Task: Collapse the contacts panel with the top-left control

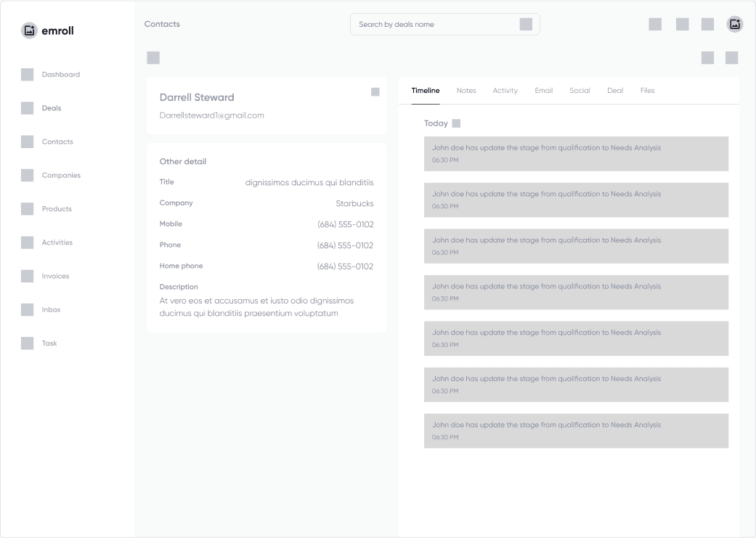Action: (153, 57)
